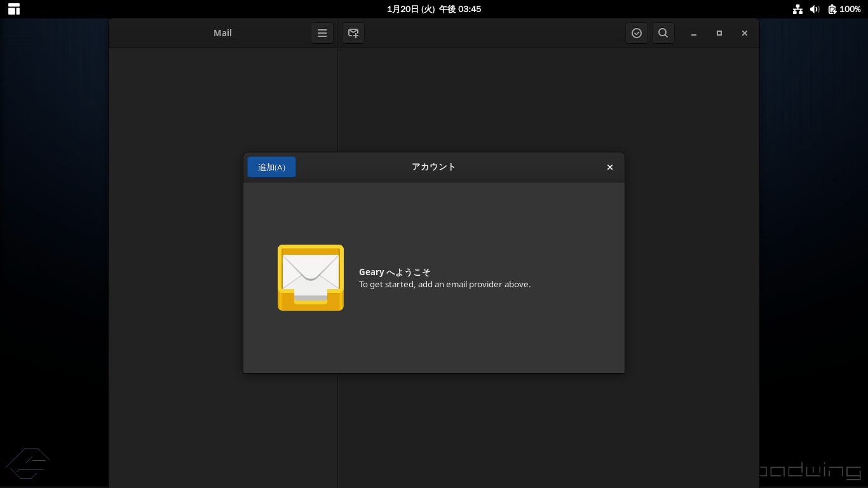Image resolution: width=868 pixels, height=488 pixels.
Task: Close the Mail main window
Action: [745, 33]
